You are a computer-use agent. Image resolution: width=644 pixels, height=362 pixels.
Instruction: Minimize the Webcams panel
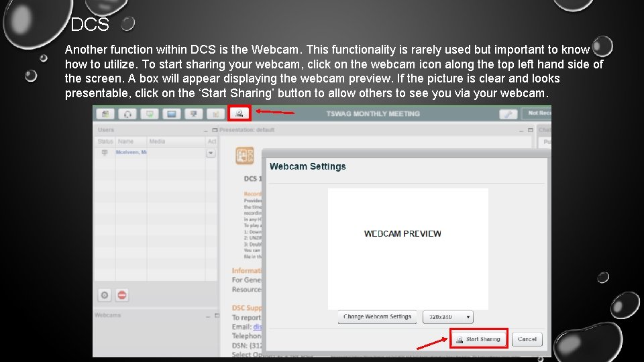click(208, 316)
